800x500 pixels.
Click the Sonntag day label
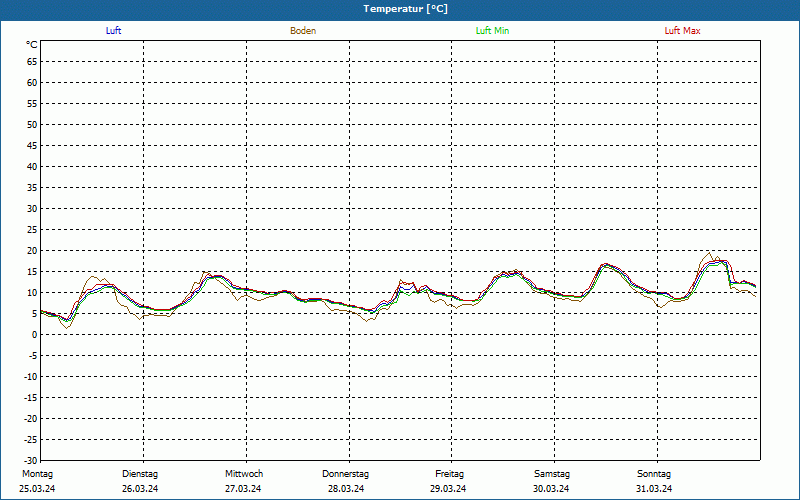click(654, 474)
